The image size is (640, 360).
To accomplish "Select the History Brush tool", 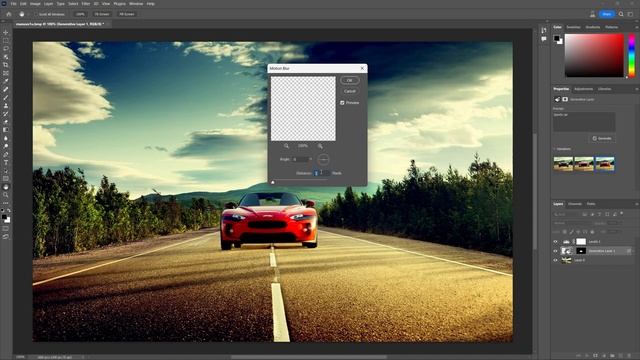I will pos(6,114).
